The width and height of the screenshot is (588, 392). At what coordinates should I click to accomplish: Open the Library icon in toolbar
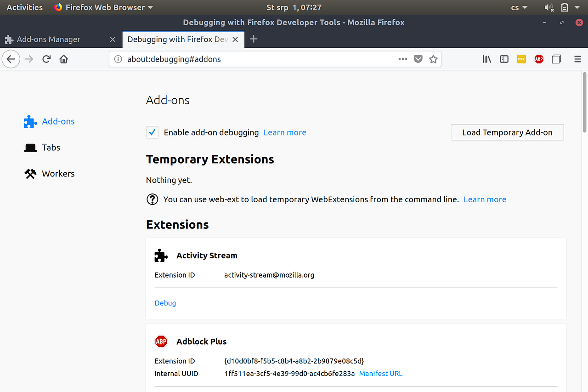pyautogui.click(x=487, y=59)
